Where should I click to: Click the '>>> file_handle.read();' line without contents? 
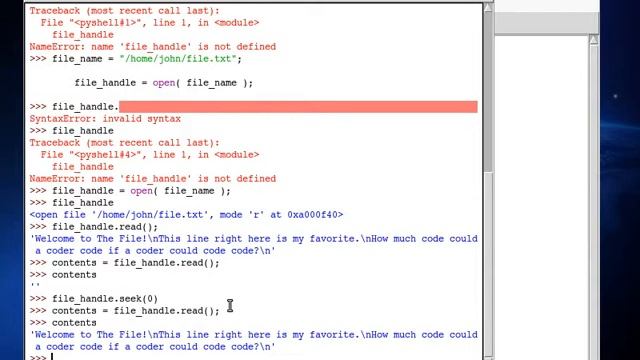(94, 227)
